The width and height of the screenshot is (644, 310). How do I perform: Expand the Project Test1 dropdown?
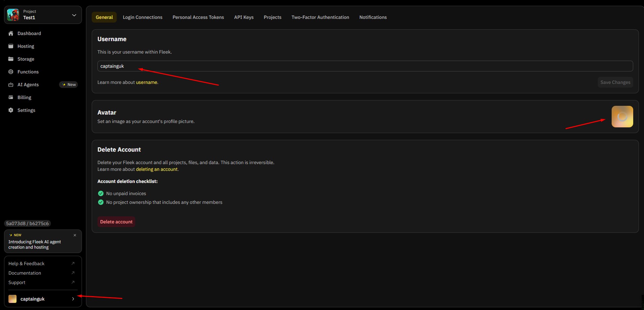tap(74, 15)
